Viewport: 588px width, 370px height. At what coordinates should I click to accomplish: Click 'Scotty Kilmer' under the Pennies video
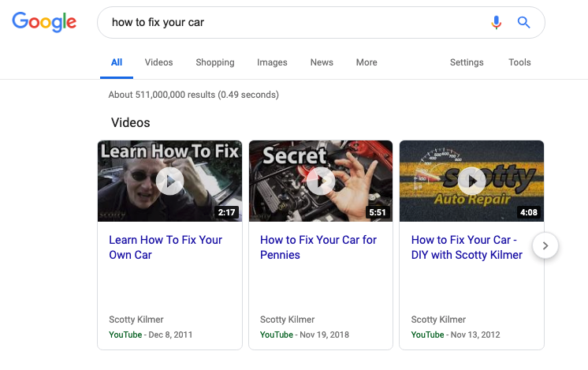click(x=287, y=320)
